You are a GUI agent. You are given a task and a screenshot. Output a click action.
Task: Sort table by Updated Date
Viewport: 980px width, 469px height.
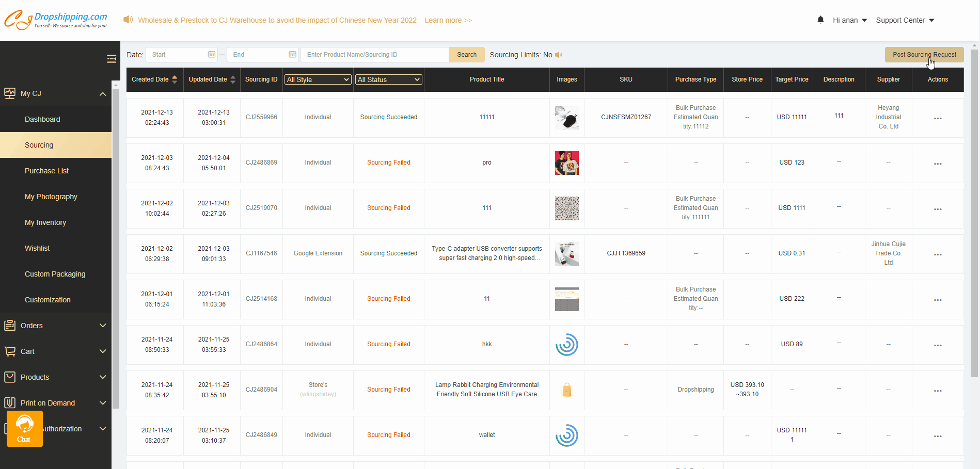(x=233, y=79)
